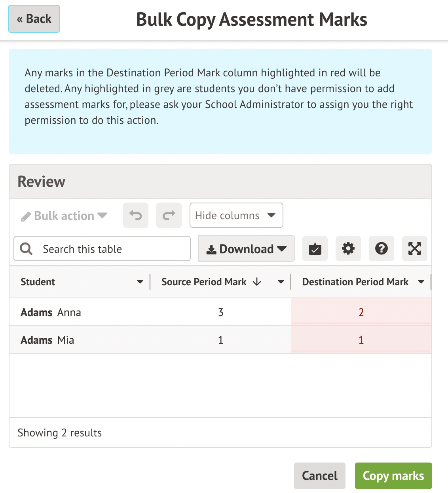Focus the Search this table field
This screenshot has width=448, height=493.
coord(111,249)
